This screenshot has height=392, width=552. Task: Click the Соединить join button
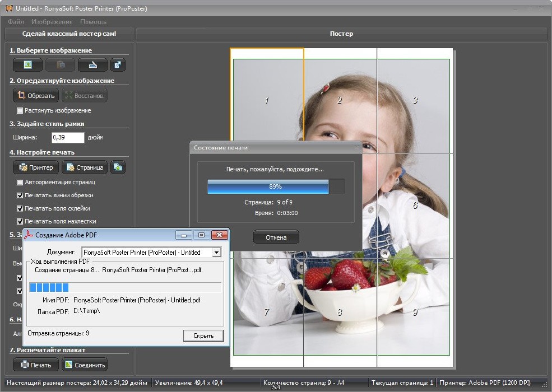point(84,365)
